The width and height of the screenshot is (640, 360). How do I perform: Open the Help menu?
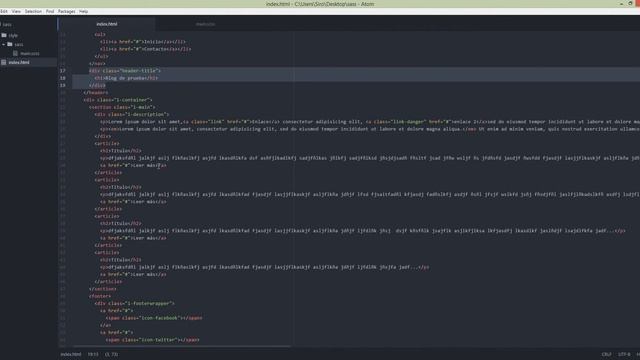point(84,11)
